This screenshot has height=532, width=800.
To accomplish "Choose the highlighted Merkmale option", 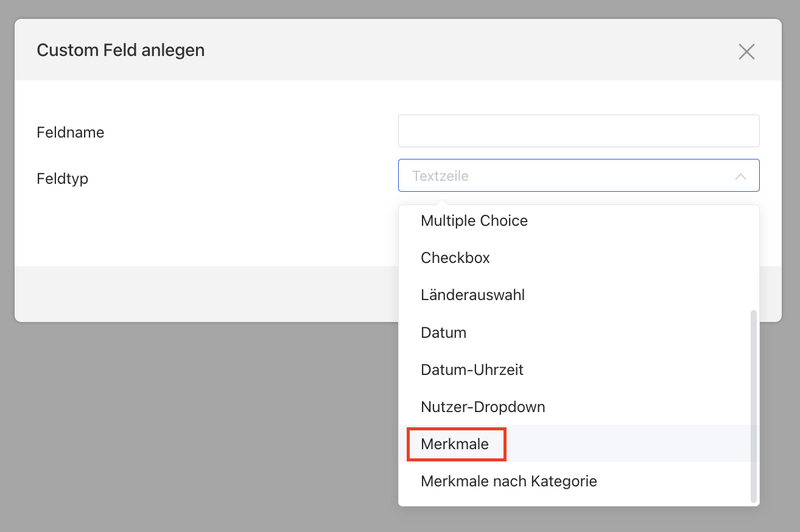I will point(455,444).
